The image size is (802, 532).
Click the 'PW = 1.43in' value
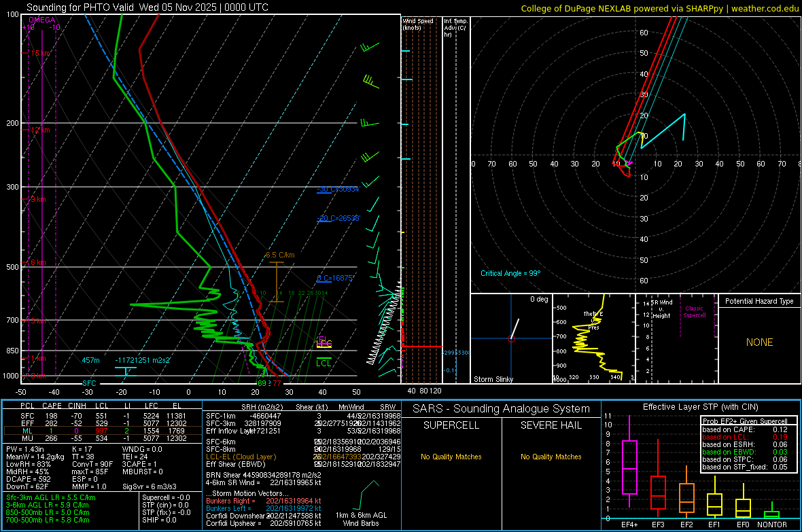(25, 449)
